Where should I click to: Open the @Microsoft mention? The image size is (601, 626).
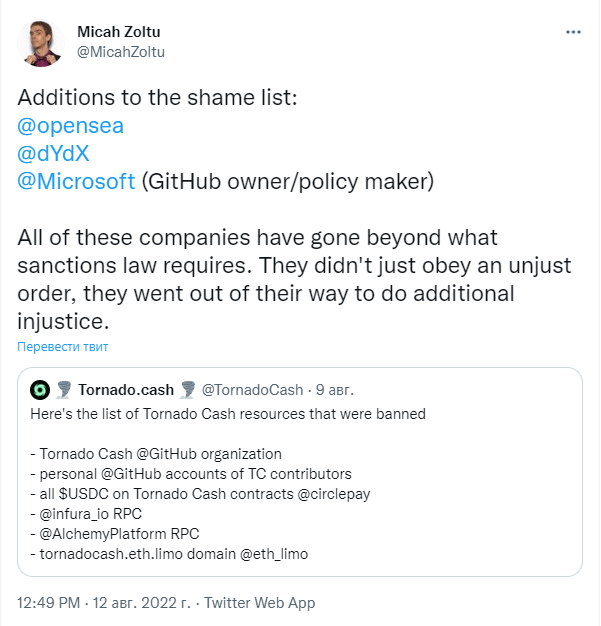point(76,181)
